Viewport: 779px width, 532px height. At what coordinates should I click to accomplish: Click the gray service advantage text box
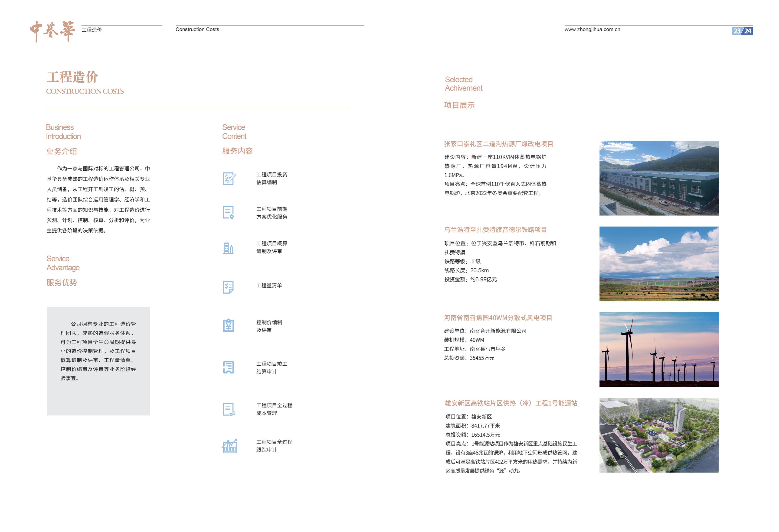point(98,361)
